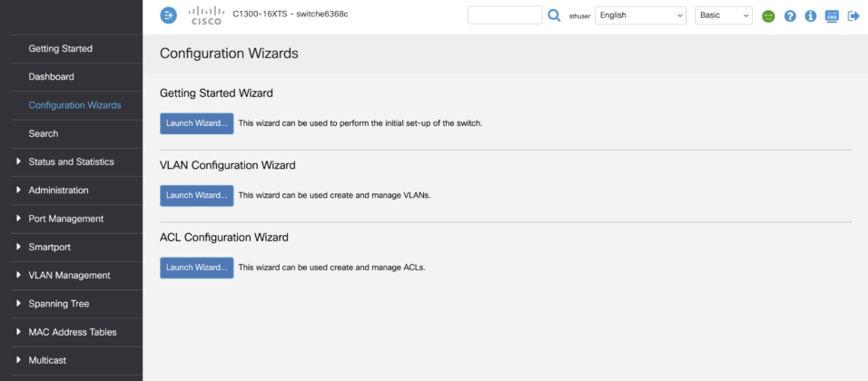Click the magnifier search icon
The width and height of the screenshot is (868, 381).
point(554,15)
